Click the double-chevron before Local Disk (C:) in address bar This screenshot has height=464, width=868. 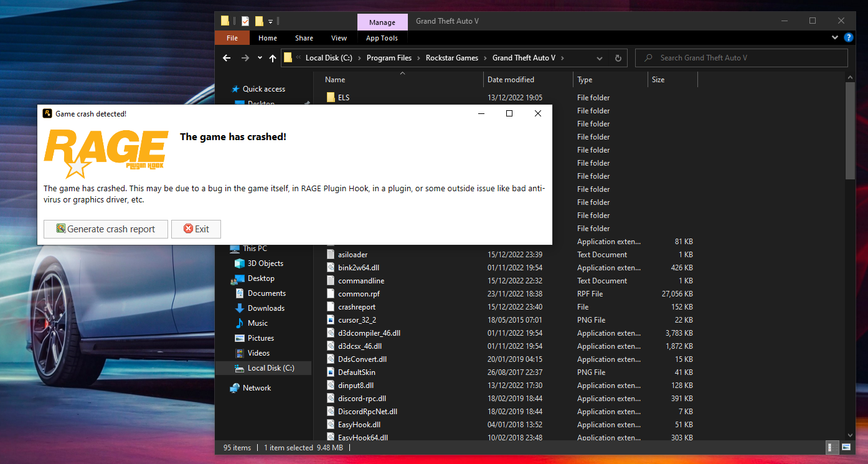pyautogui.click(x=299, y=58)
